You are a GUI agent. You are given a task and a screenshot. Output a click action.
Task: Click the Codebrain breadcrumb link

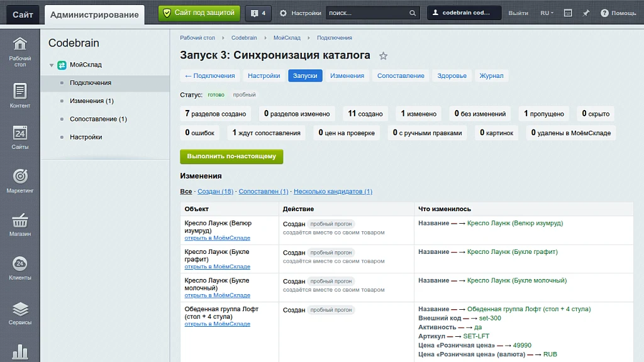click(x=244, y=38)
